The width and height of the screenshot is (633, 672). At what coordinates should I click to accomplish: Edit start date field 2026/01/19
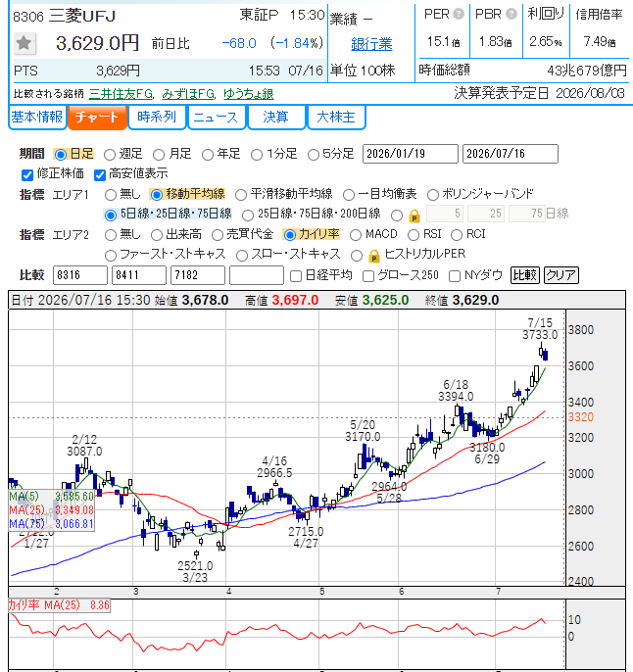411,154
